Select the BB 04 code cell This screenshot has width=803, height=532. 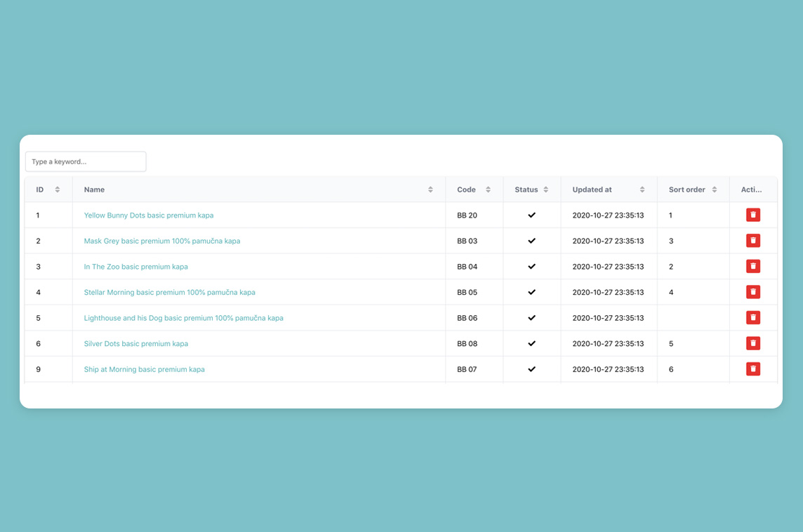(467, 266)
